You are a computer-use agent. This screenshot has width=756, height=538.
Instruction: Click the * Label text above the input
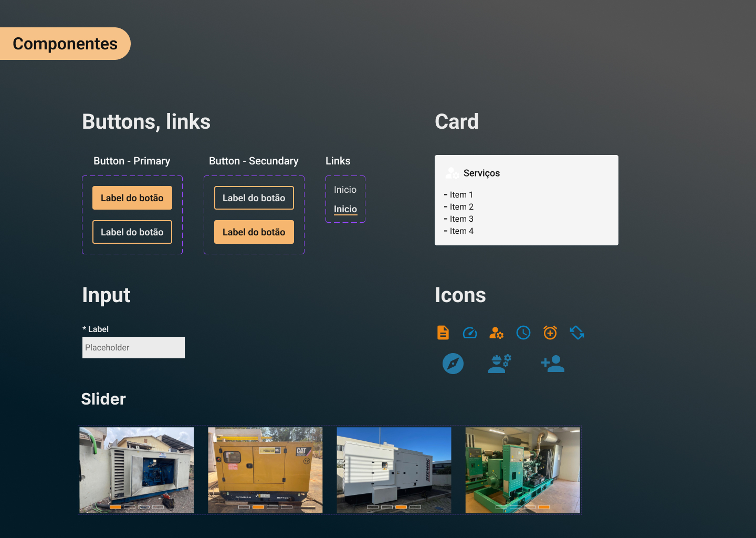(96, 329)
